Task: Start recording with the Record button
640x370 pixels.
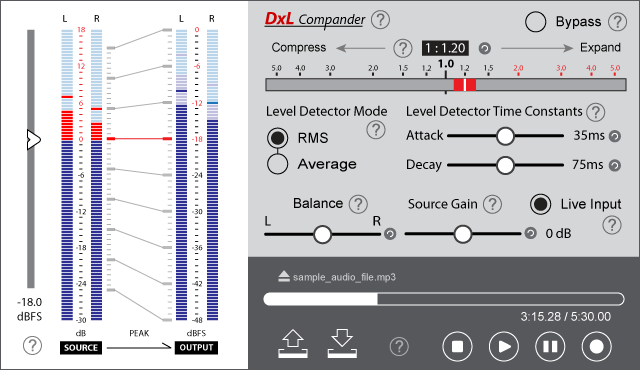Action: (596, 347)
